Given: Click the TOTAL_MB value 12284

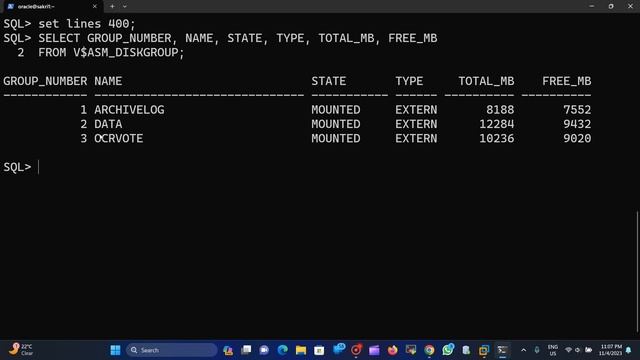Looking at the screenshot, I should click(497, 124).
